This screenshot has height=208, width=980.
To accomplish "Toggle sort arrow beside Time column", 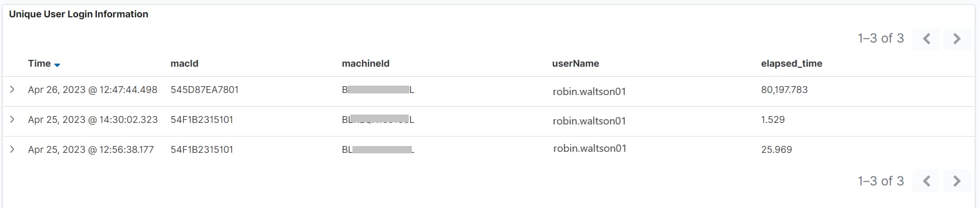I will (57, 65).
